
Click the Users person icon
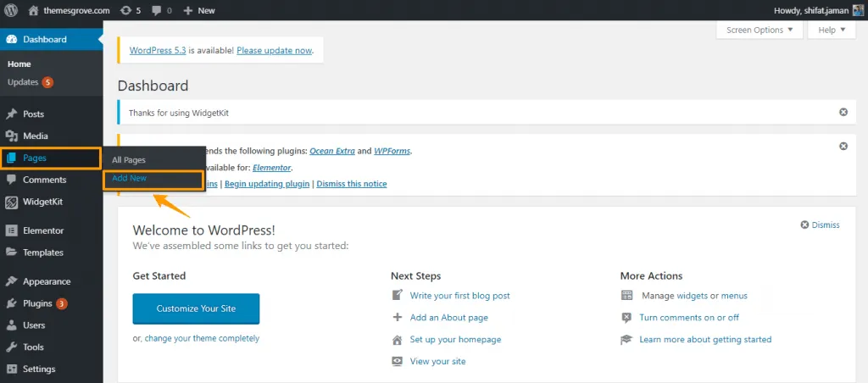(x=12, y=325)
